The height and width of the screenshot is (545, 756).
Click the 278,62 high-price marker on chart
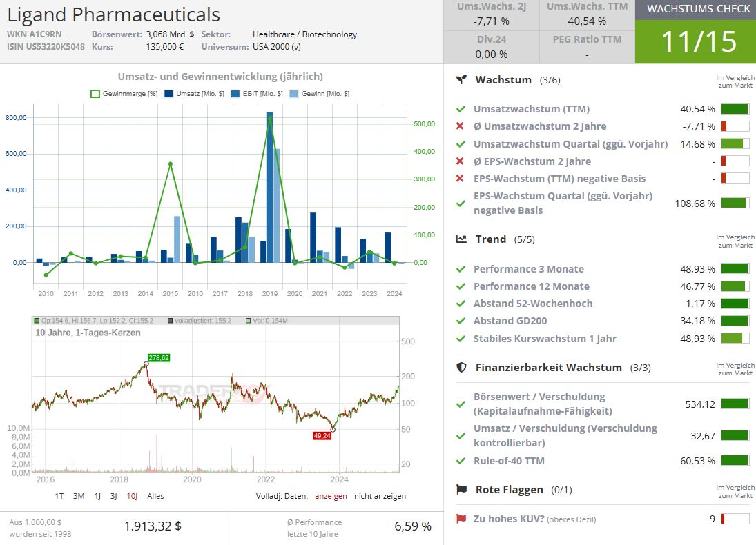coord(159,357)
